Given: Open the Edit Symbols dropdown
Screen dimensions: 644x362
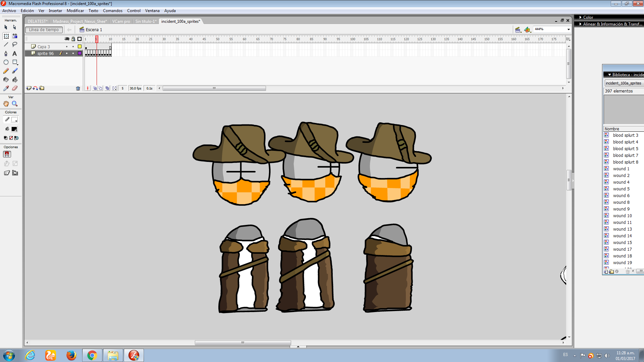Looking at the screenshot, I should (528, 30).
